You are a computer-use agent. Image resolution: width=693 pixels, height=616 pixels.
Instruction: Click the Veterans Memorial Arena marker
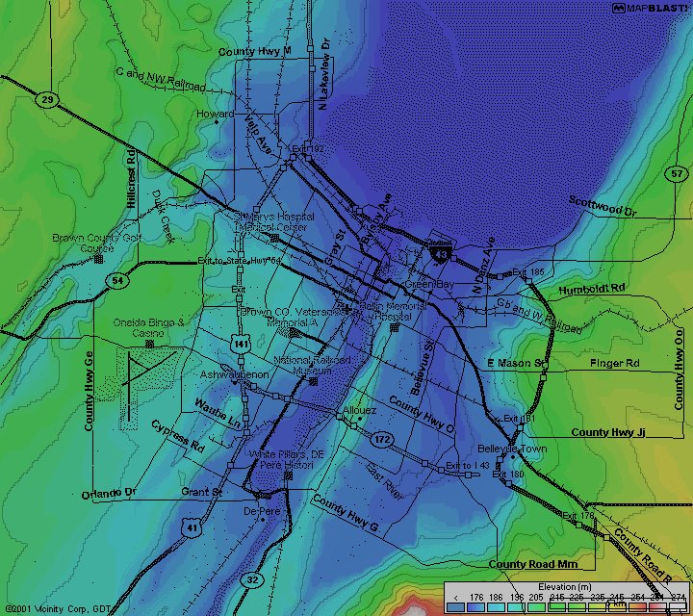(x=295, y=332)
